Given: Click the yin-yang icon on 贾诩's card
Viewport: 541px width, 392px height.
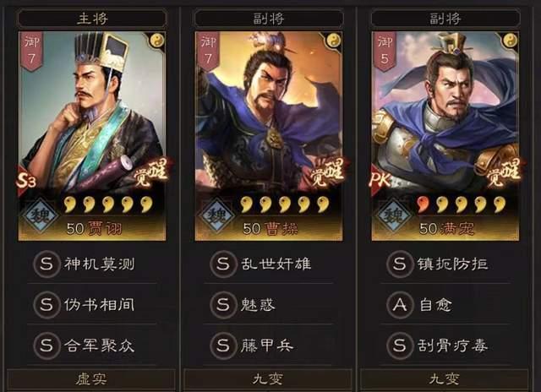Looking at the screenshot, I should pyautogui.click(x=157, y=41).
